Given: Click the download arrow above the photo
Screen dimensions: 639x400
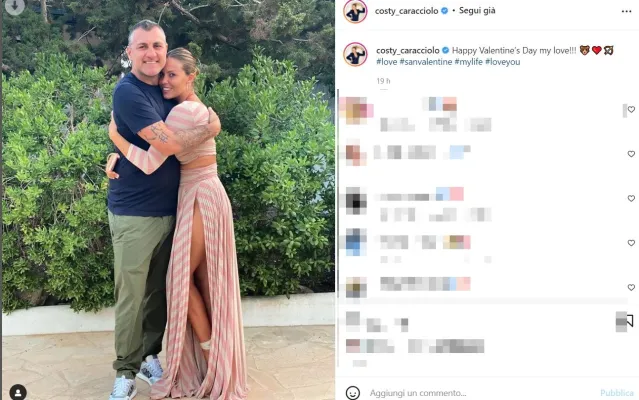Looking at the screenshot, I should point(15,6).
